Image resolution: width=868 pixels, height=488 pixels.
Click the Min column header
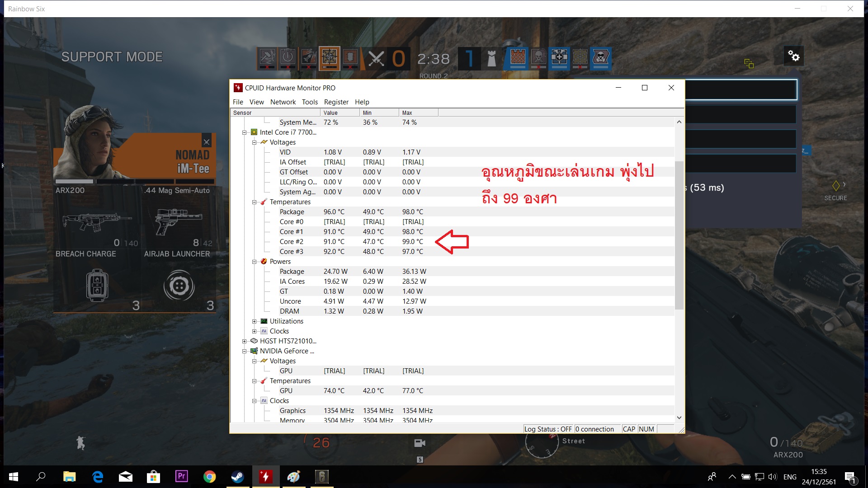(379, 113)
